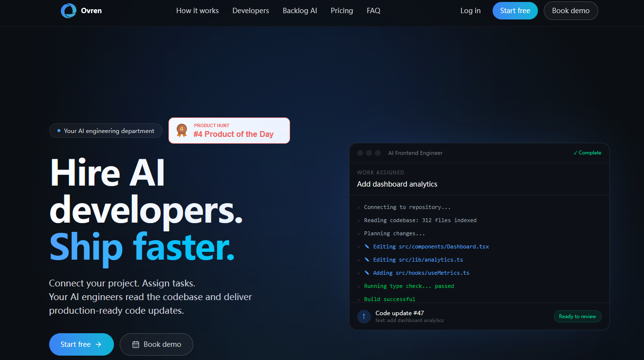Go to the Developers nav item
This screenshot has height=360, width=644.
click(251, 11)
